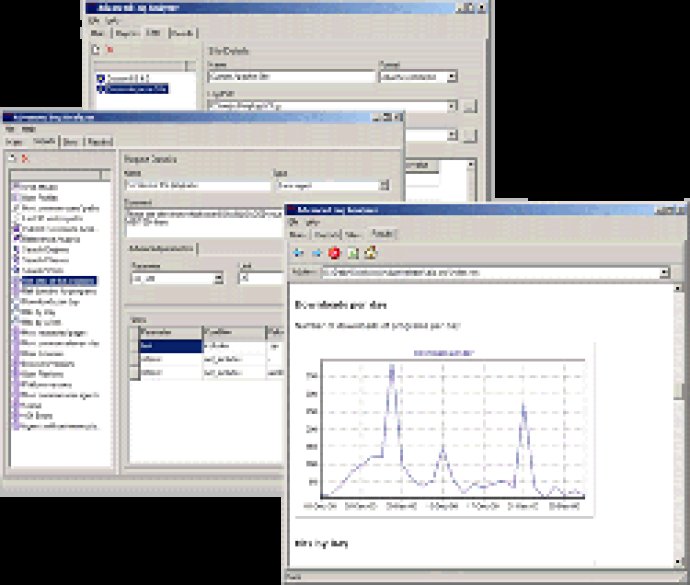The image size is (690, 585).
Task: Click the browse button beside log file field
Action: coord(470,106)
